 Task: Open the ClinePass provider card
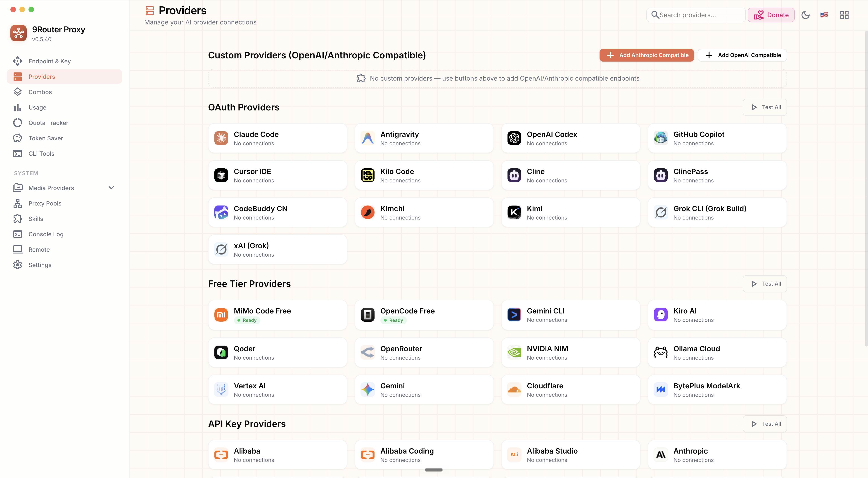[717, 175]
